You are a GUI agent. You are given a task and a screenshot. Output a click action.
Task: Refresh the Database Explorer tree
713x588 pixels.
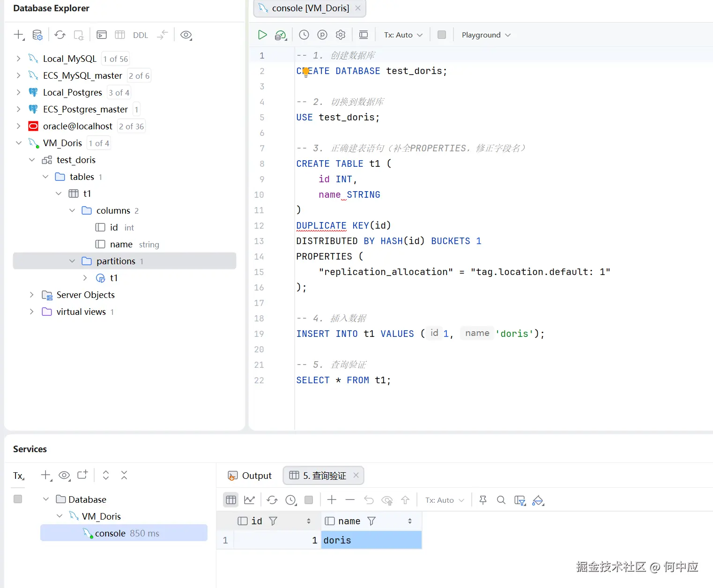pos(60,35)
